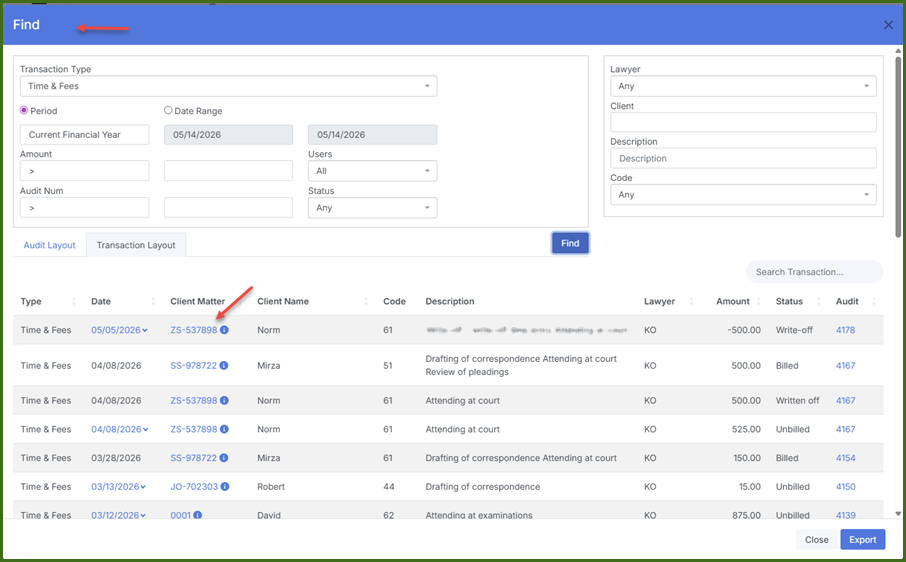Open the Status dropdown set to Any
The width and height of the screenshot is (906, 562).
tap(372, 208)
